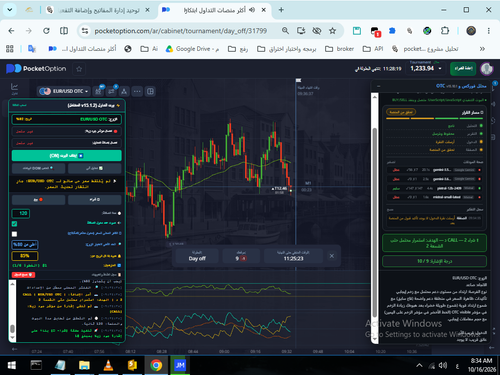Open the minimum payout %80 dropdown
The image size is (500, 375).
coord(25,245)
